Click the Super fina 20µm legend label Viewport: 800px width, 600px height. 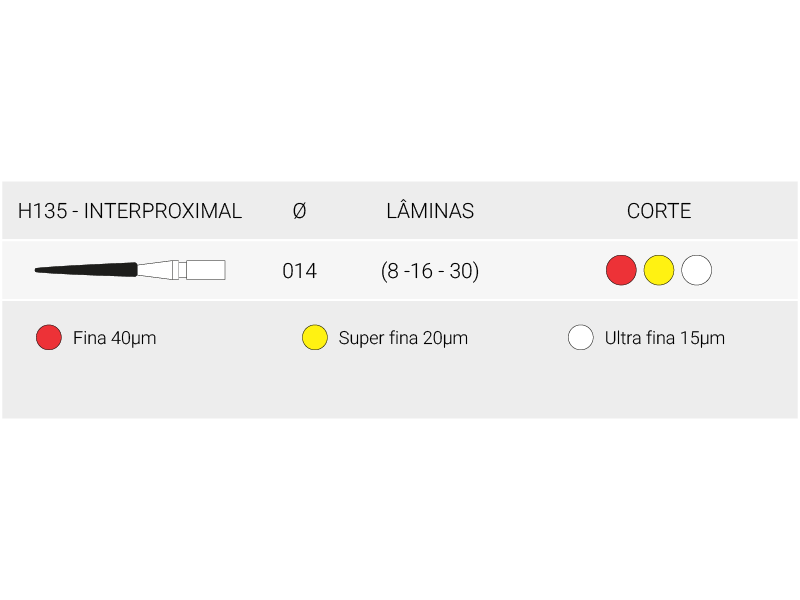[x=403, y=338]
